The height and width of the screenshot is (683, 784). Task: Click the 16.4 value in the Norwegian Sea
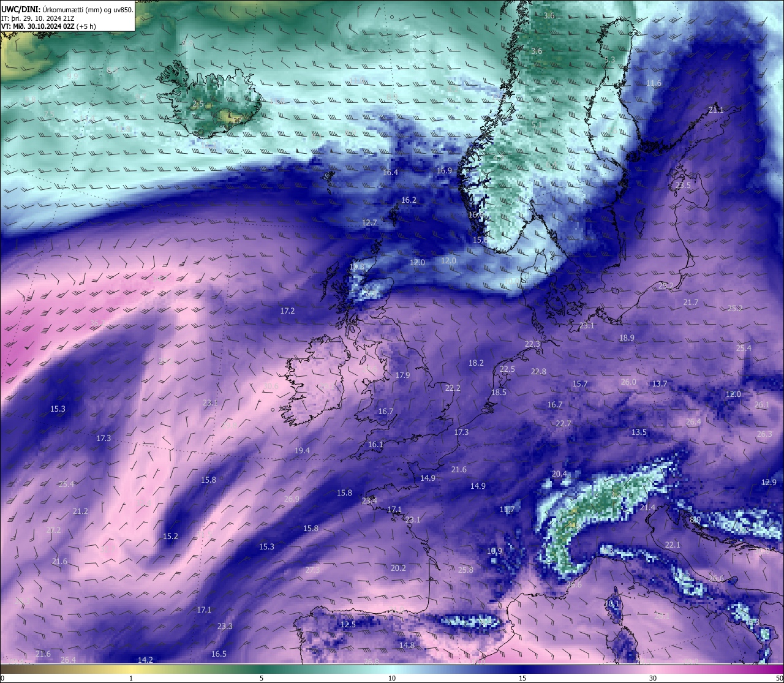390,172
